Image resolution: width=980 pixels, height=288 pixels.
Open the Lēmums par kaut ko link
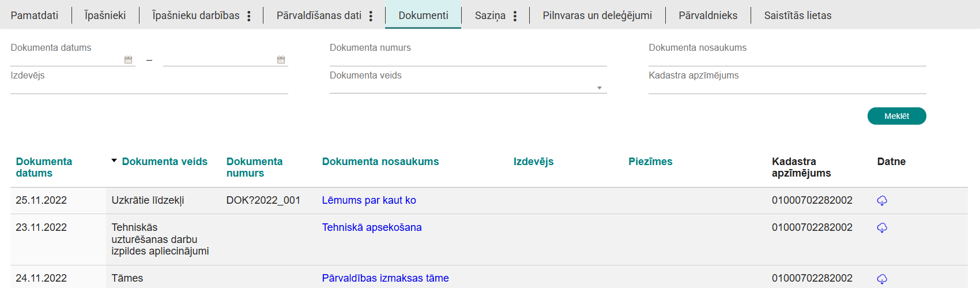(x=369, y=200)
